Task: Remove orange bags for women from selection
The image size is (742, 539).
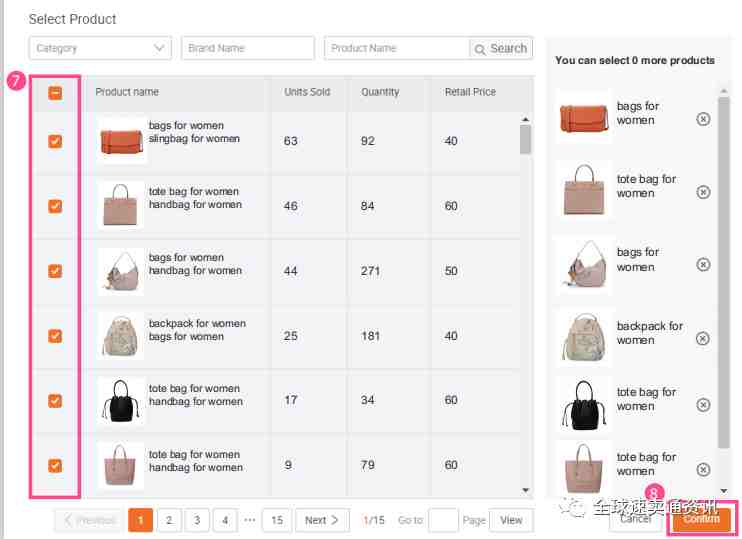Action: (x=703, y=119)
